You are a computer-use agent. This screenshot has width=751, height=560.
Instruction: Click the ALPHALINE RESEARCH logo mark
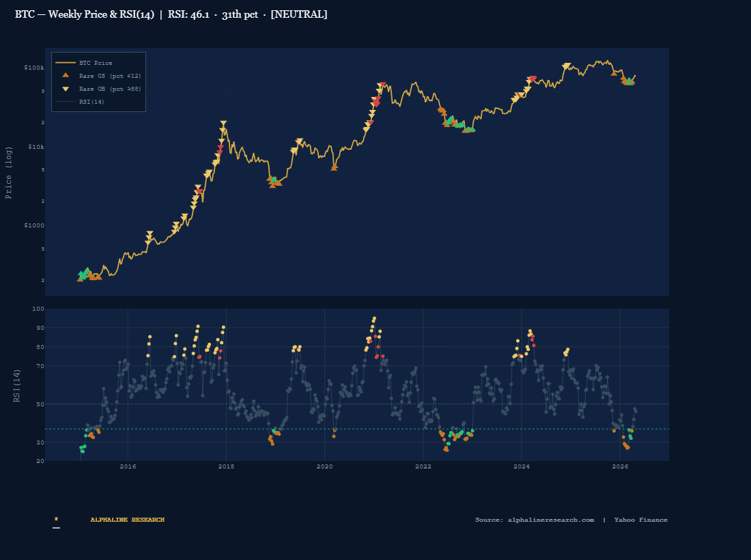click(x=57, y=519)
